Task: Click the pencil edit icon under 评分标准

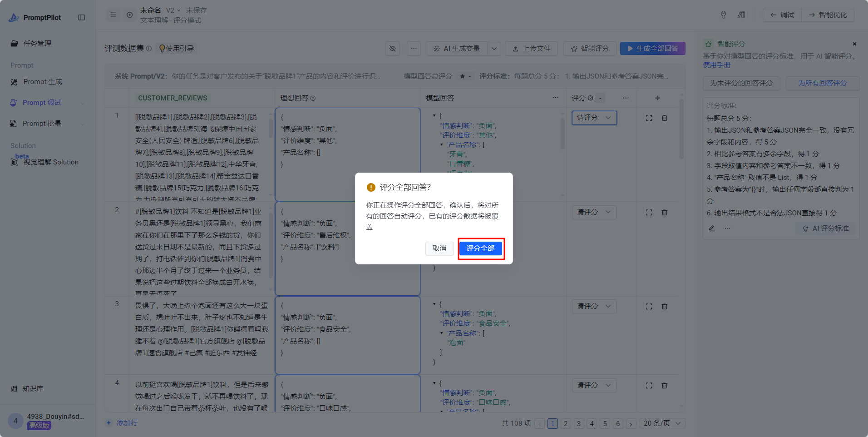Action: click(x=712, y=228)
